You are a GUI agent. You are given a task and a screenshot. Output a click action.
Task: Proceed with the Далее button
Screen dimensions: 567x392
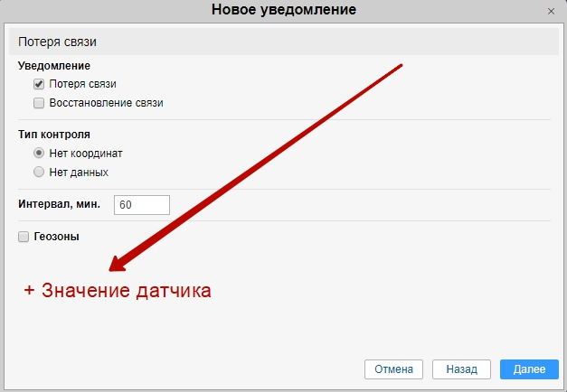tap(529, 369)
